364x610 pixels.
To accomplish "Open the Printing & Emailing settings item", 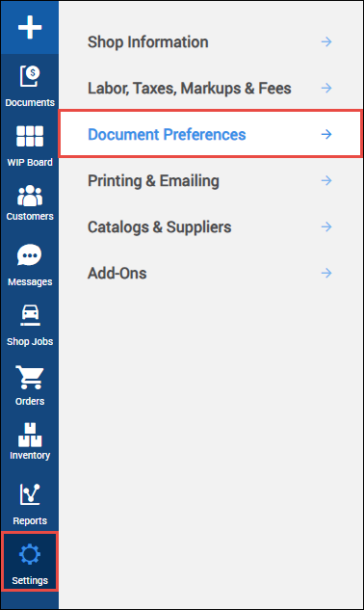I will (x=210, y=181).
